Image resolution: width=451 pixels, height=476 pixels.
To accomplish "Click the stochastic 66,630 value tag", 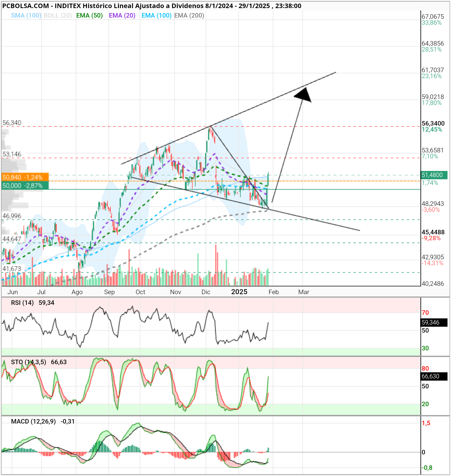I will 434,376.
